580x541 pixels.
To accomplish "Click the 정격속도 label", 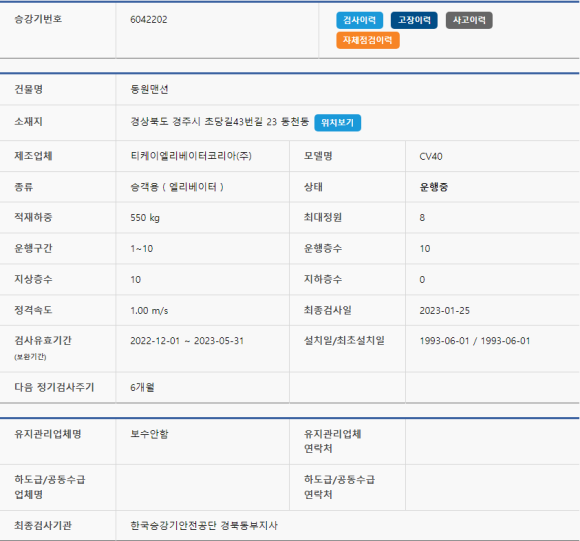I will (x=33, y=310).
